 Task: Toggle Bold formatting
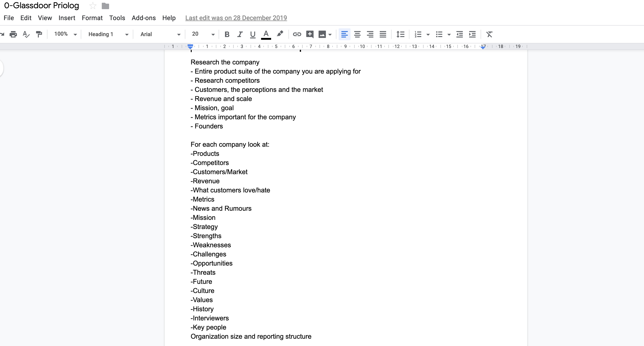(x=227, y=34)
